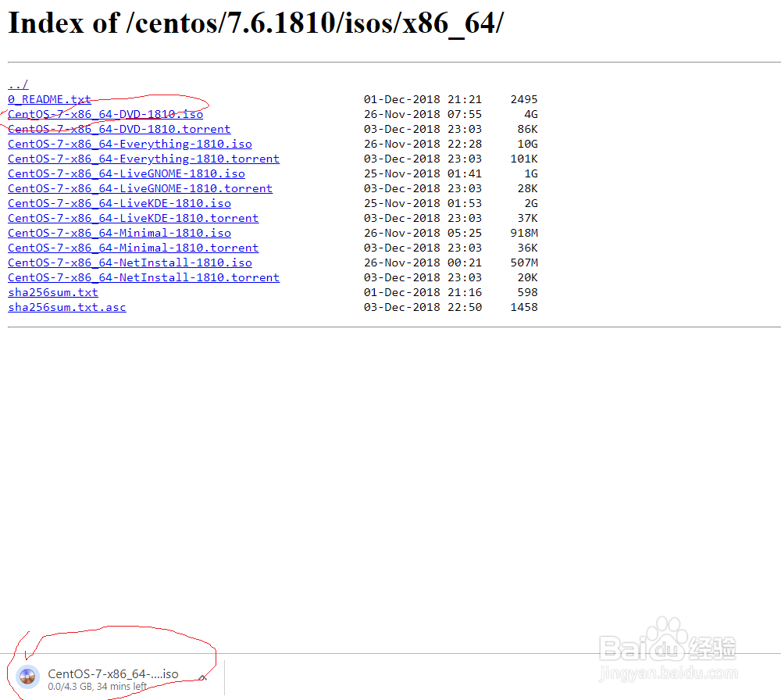Open CentOS-7-x86_64-Minimal-1810.torrent link

(x=133, y=248)
